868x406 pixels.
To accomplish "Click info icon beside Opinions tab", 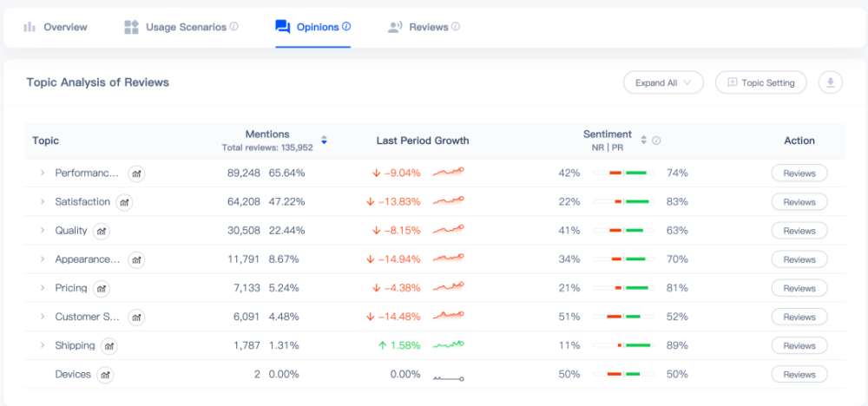I will [346, 26].
